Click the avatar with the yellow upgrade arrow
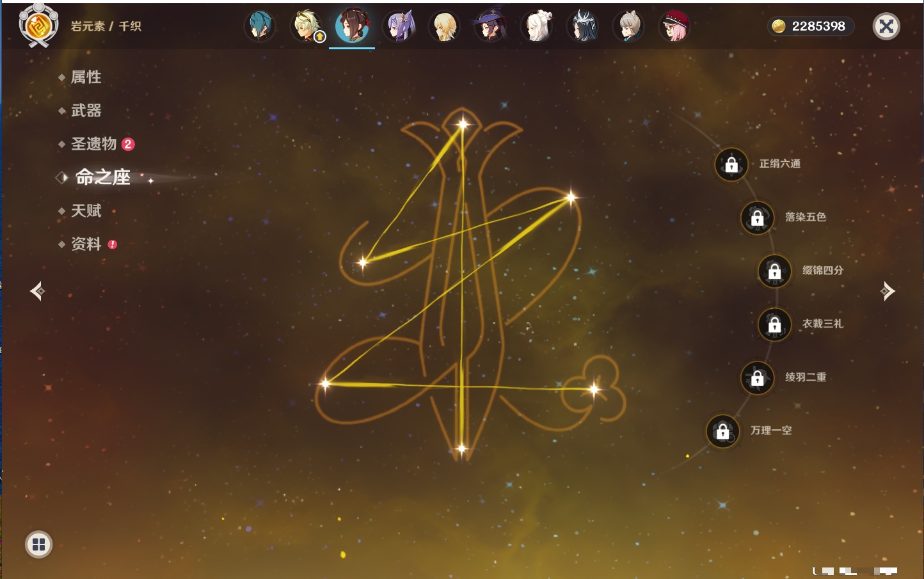Image resolution: width=924 pixels, height=579 pixels. pyautogui.click(x=307, y=26)
